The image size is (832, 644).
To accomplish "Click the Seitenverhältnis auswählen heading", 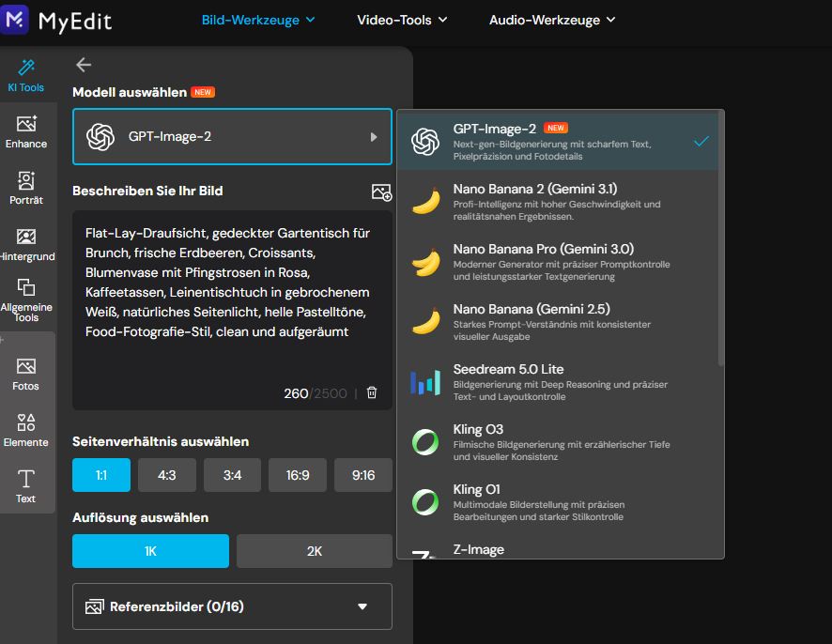I will point(161,441).
